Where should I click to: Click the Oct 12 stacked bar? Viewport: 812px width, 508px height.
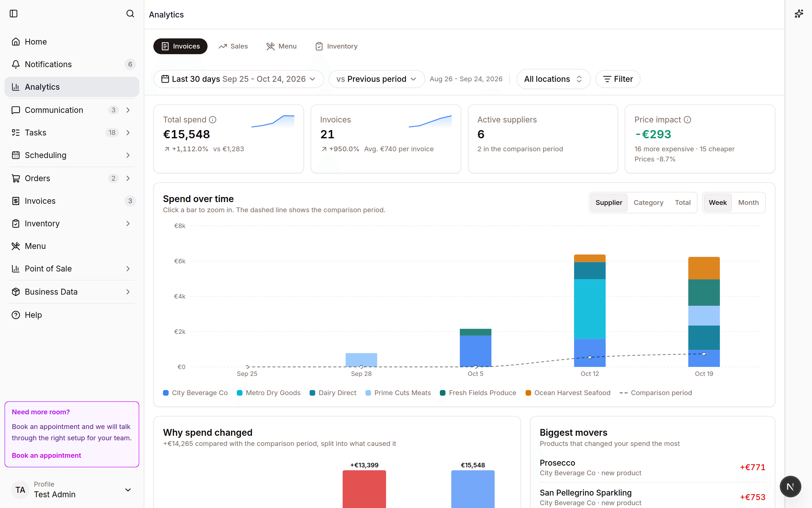[x=590, y=310]
